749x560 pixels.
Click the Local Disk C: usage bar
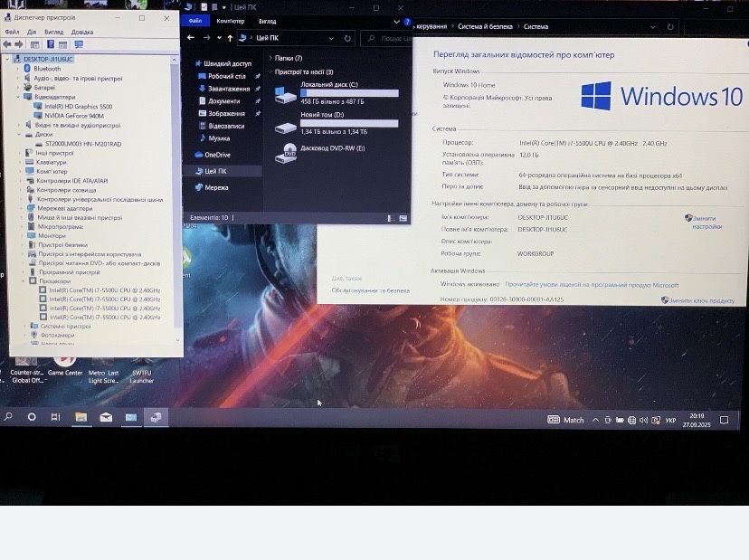pyautogui.click(x=349, y=93)
